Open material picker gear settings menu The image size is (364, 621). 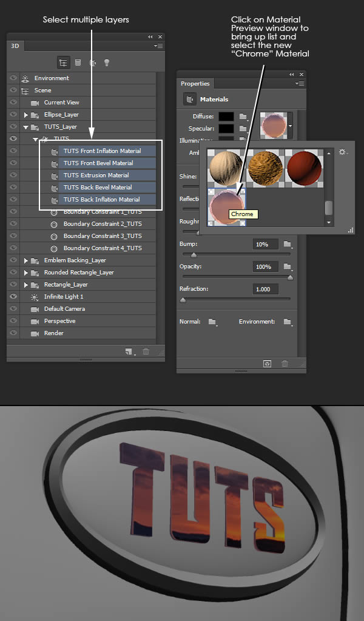point(343,152)
